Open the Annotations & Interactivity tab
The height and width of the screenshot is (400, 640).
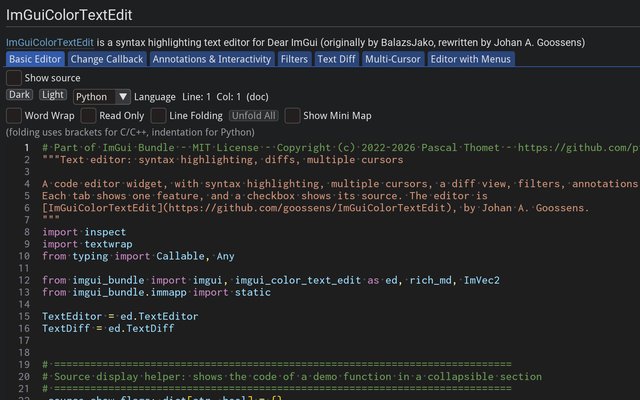pyautogui.click(x=212, y=59)
